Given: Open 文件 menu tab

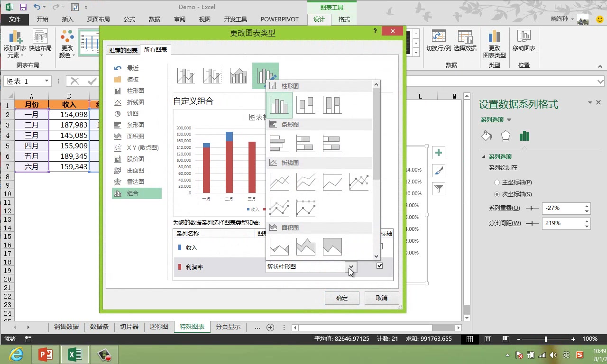Looking at the screenshot, I should pyautogui.click(x=15, y=19).
